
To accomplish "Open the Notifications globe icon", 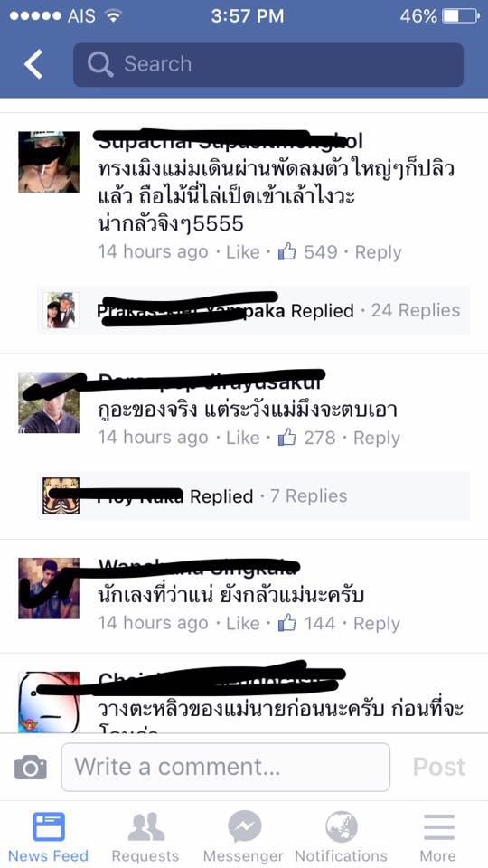I will click(342, 826).
